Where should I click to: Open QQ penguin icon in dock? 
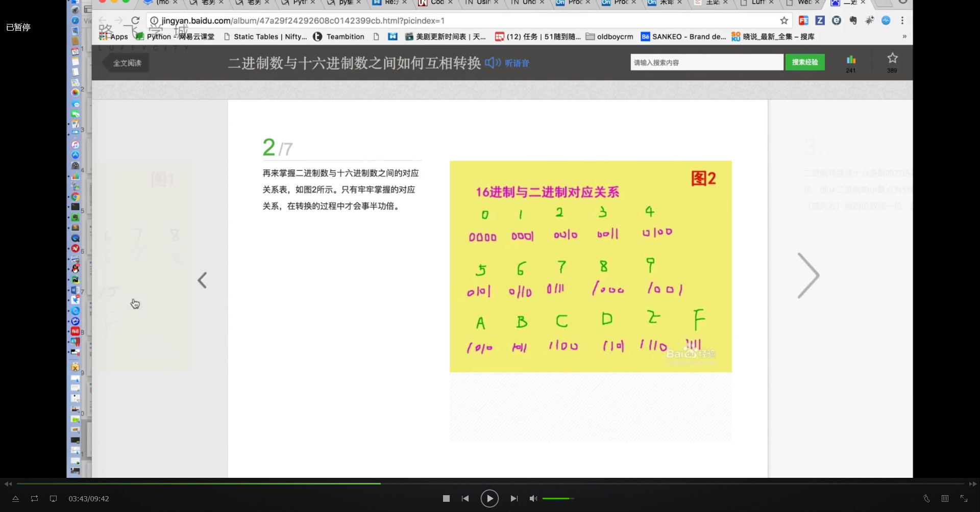pyautogui.click(x=75, y=269)
